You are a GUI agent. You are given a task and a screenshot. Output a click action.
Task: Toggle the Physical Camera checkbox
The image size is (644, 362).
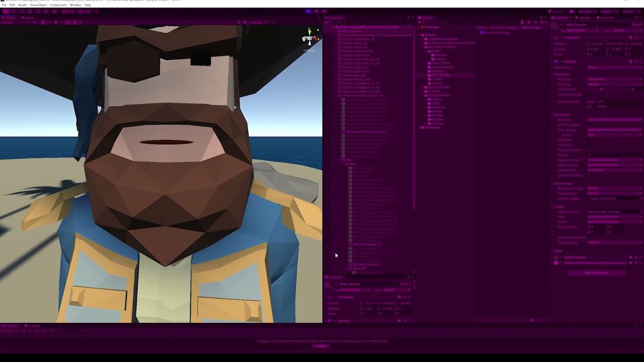[589, 95]
